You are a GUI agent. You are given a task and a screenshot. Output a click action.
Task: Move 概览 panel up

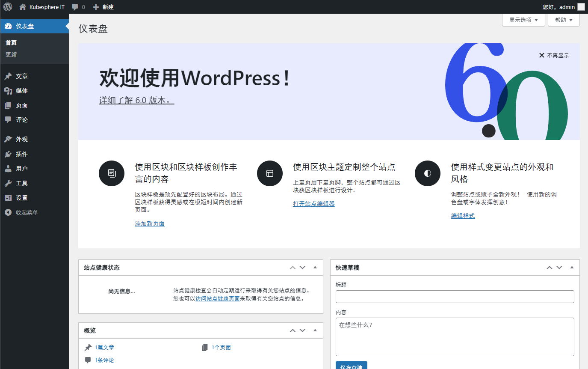click(293, 330)
